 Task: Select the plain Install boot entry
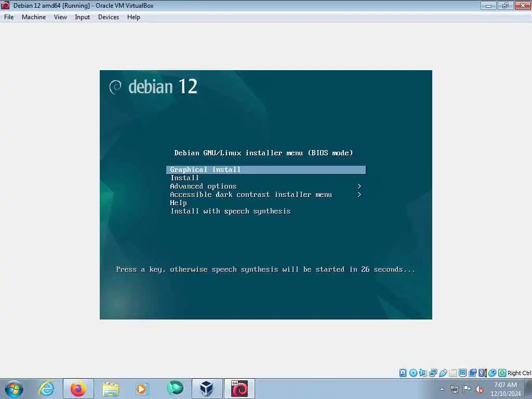tap(184, 178)
